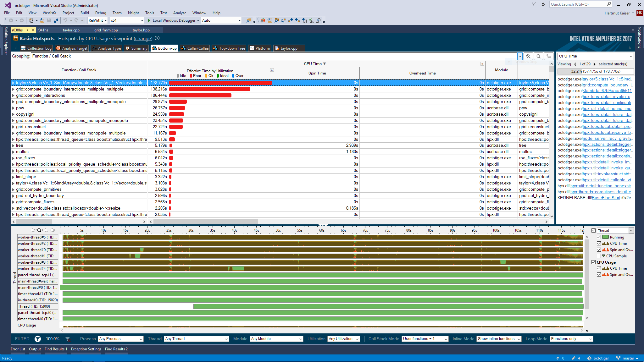Open the Analyze menu
The width and height of the screenshot is (644, 362).
coord(180,13)
